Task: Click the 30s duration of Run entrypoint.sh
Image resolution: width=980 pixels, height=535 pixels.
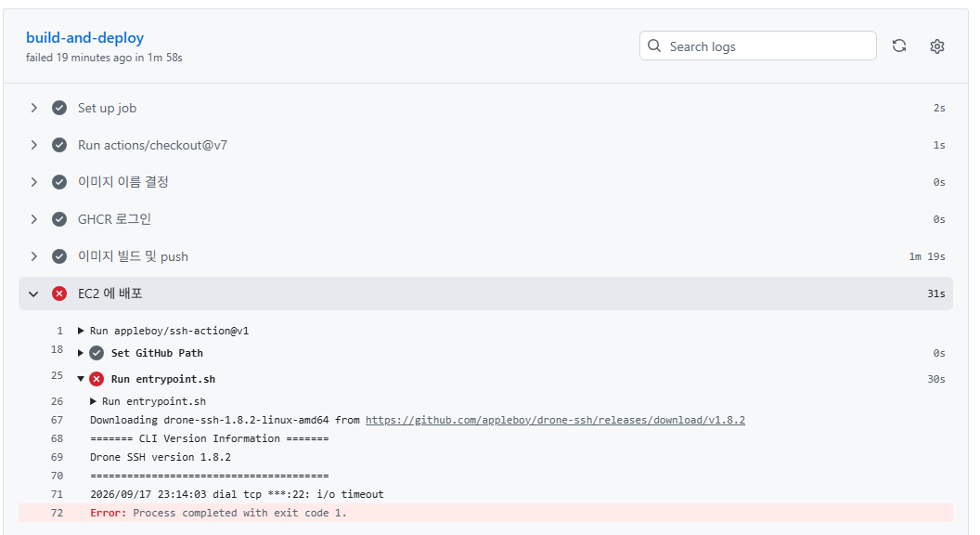Action: coord(936,379)
